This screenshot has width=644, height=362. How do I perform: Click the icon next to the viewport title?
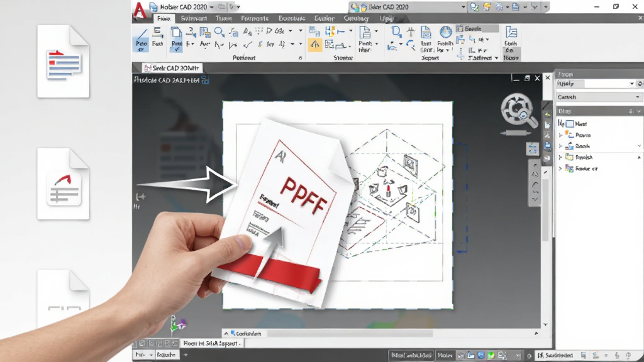pyautogui.click(x=205, y=80)
